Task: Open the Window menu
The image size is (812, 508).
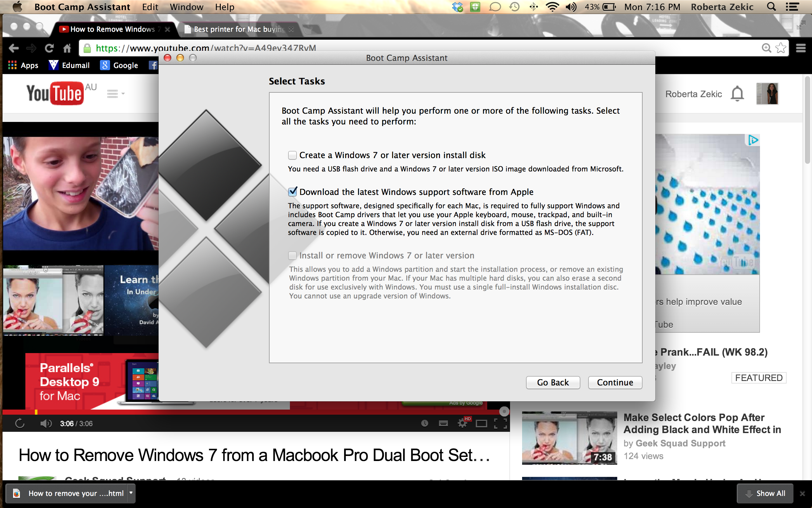Action: click(x=186, y=7)
